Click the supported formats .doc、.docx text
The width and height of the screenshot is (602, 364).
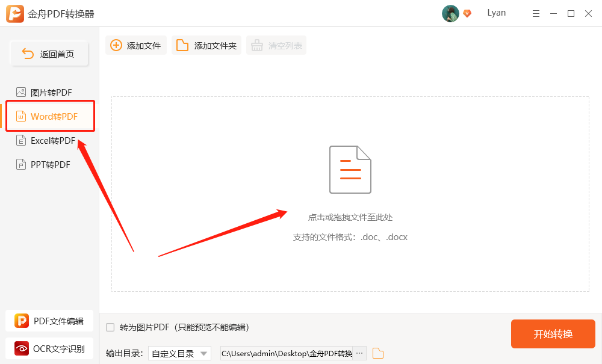[350, 237]
